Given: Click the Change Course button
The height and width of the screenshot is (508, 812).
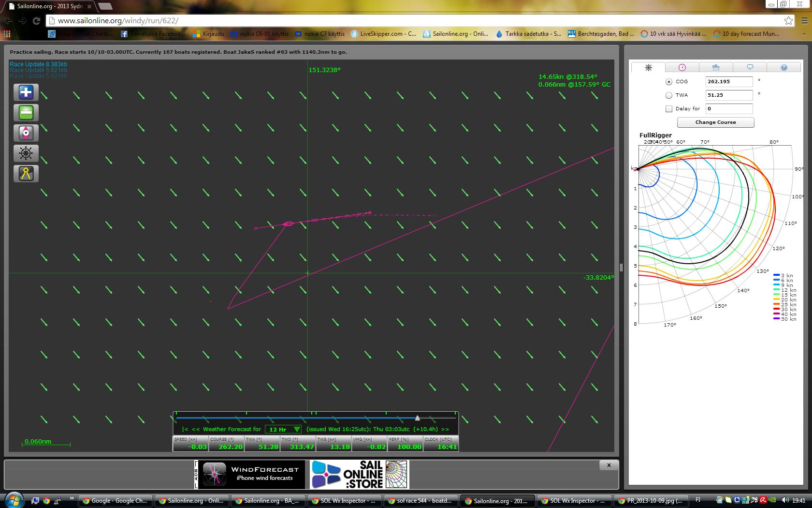Looking at the screenshot, I should coord(715,122).
